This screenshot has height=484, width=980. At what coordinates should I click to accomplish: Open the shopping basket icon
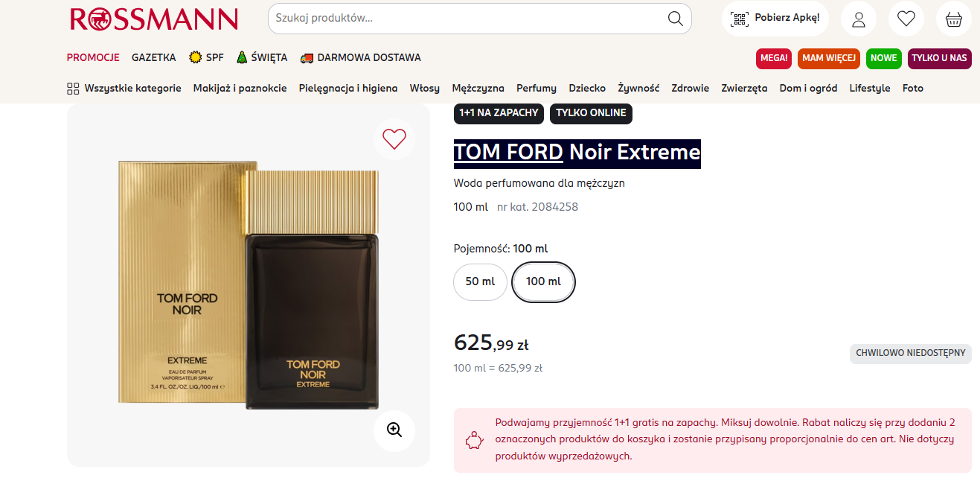coord(953,19)
